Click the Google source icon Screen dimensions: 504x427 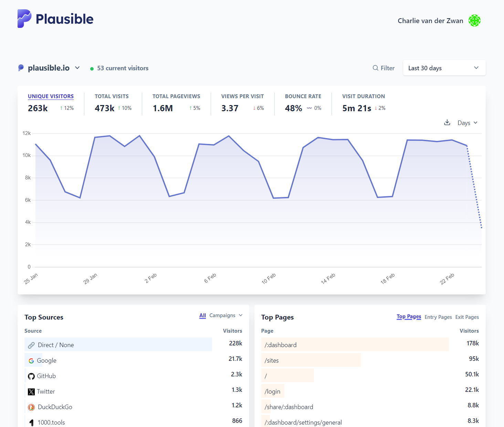tap(31, 361)
